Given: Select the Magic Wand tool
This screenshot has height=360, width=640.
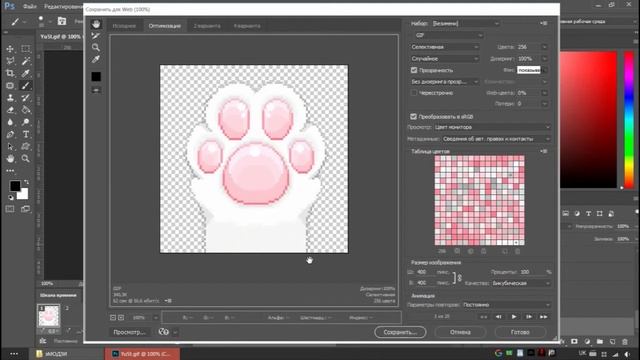Looking at the screenshot, I should click(25, 61).
